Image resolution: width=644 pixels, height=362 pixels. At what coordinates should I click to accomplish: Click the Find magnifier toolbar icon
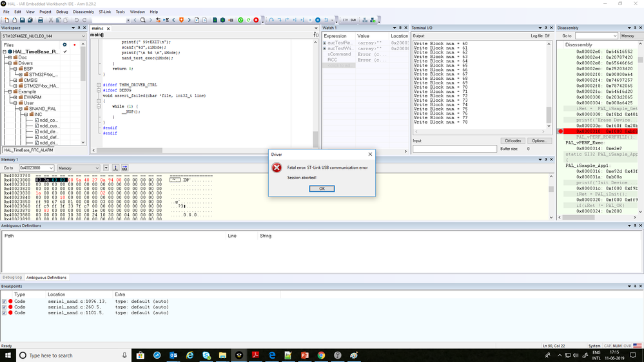click(142, 20)
